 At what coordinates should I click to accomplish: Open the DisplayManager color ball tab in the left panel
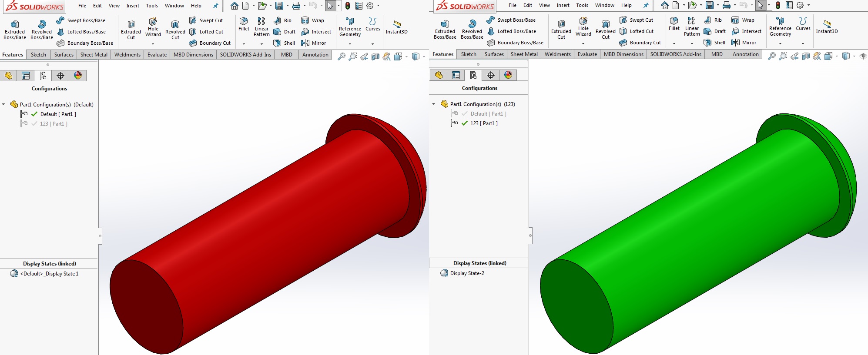pyautogui.click(x=78, y=76)
